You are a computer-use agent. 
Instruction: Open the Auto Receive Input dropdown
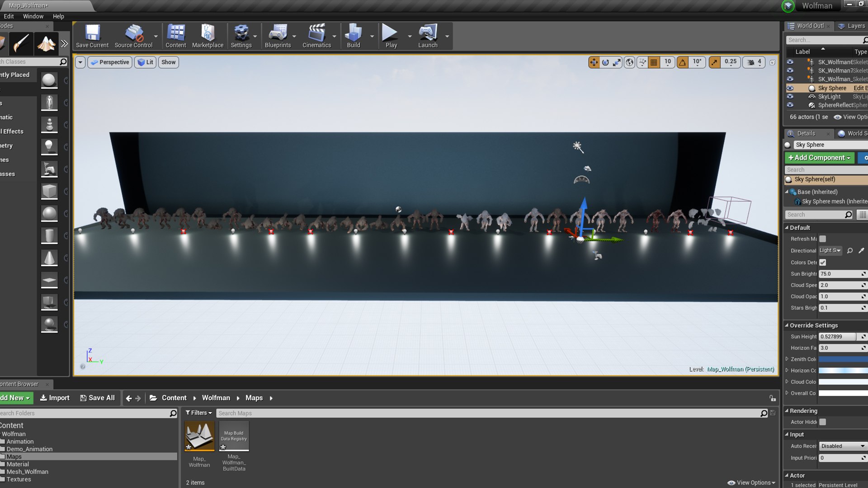[x=842, y=446]
